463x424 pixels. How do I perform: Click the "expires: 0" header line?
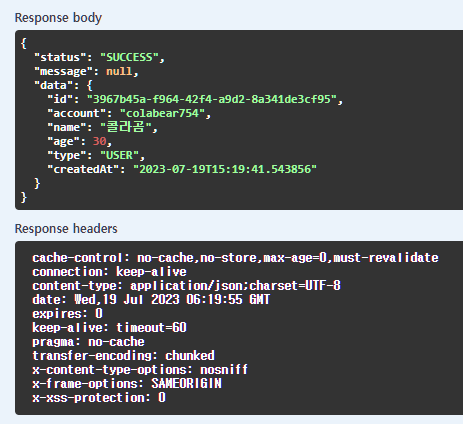(x=67, y=314)
